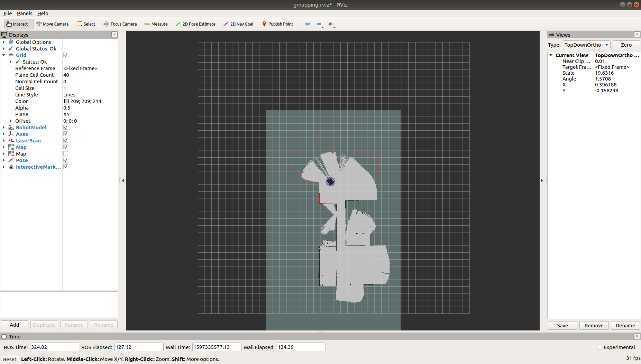Collapse the Grid display properties
The height and width of the screenshot is (364, 641).
pyautogui.click(x=4, y=55)
